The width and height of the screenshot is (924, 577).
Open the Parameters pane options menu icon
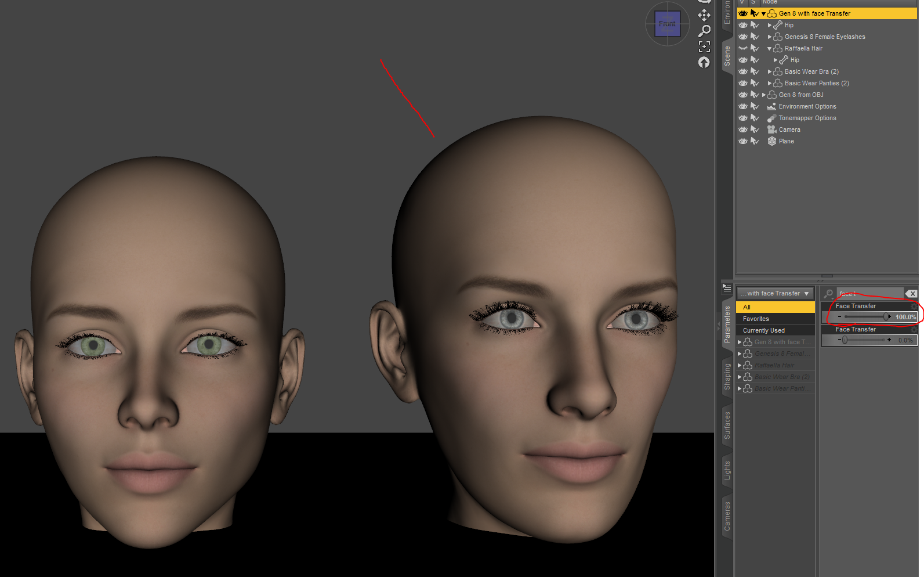pos(727,288)
